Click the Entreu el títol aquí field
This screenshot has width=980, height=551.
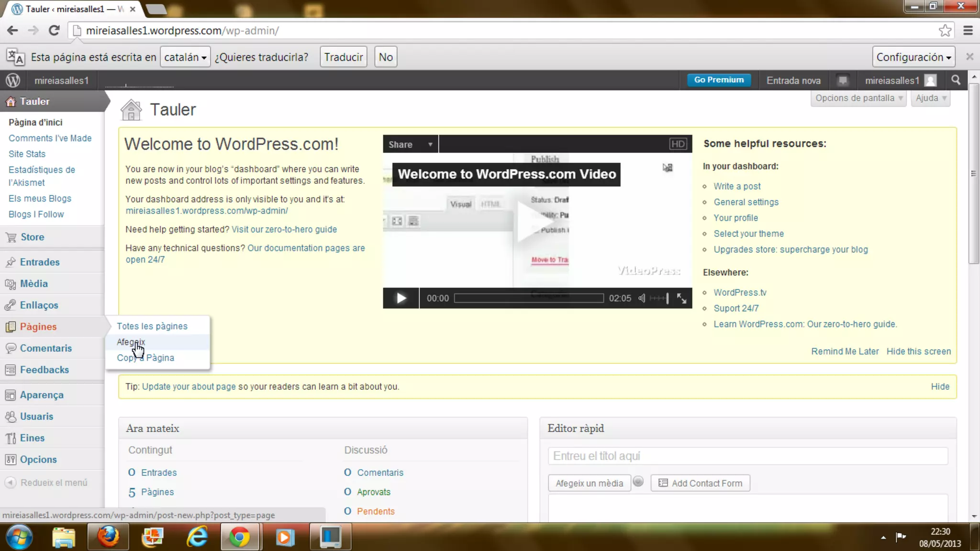[x=747, y=456]
